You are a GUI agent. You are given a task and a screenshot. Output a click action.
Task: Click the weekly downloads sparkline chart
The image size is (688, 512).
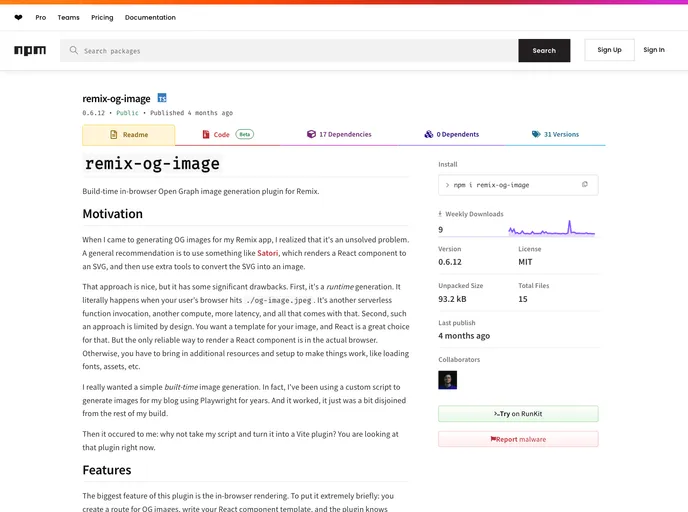(x=552, y=229)
